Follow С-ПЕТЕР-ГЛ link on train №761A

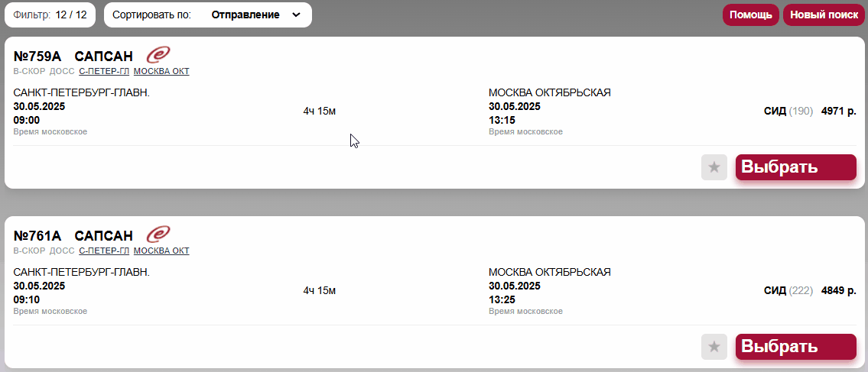pyautogui.click(x=104, y=251)
